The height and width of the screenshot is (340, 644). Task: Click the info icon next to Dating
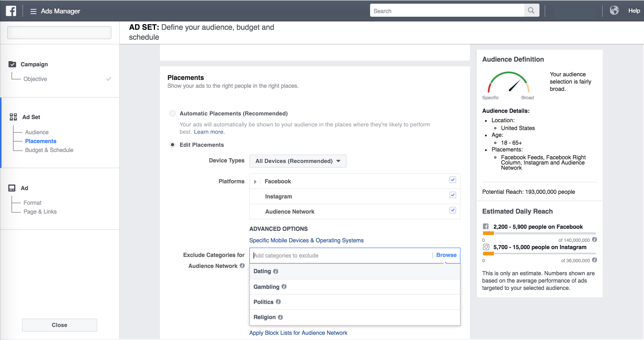(275, 271)
